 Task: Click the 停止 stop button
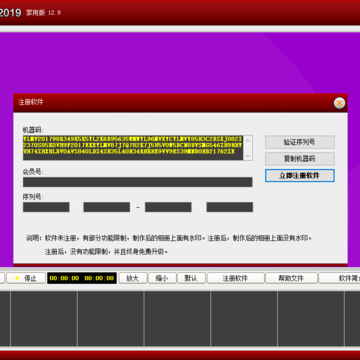tap(26, 278)
